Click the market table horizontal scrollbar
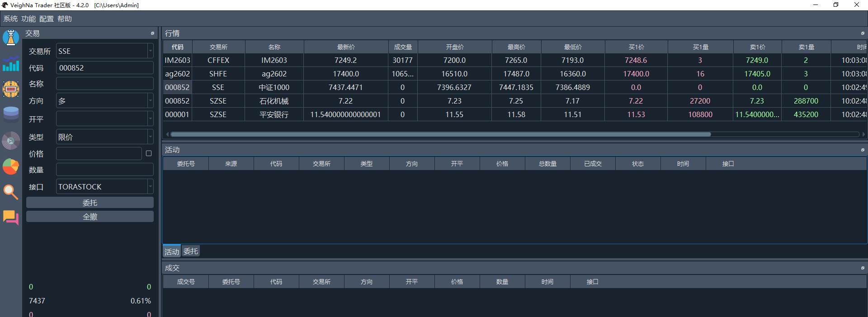Viewport: 868px width, 317px height. click(441, 134)
